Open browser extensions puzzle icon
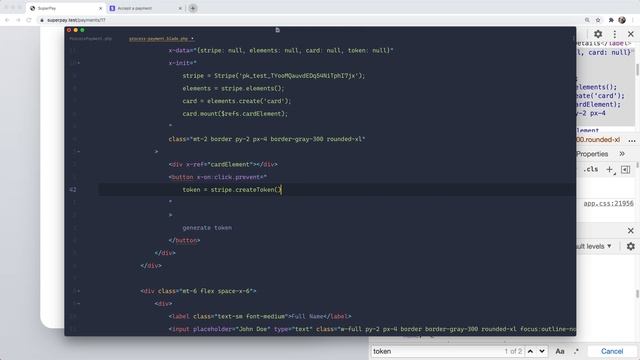 click(x=611, y=20)
